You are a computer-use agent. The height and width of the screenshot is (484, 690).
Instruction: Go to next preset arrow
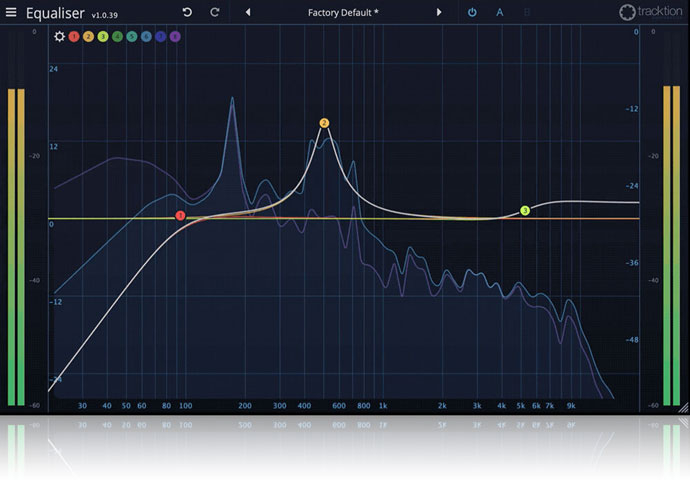coord(438,13)
